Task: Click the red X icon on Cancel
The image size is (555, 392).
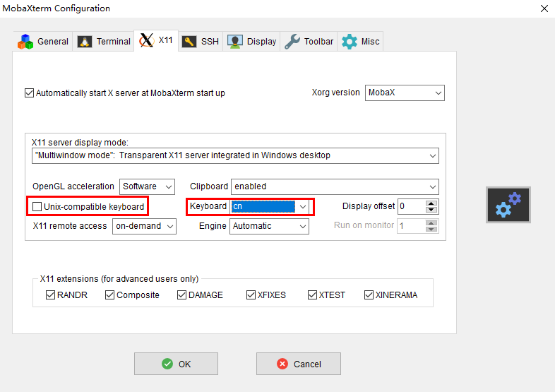Action: [x=282, y=364]
